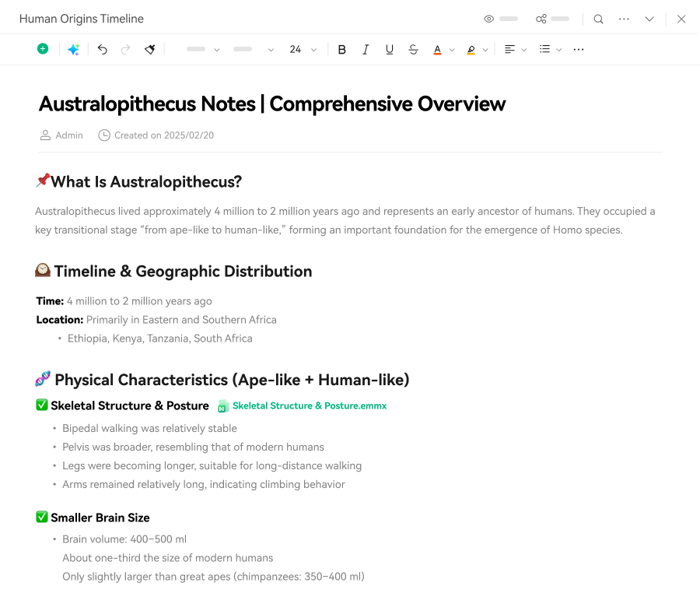Image resolution: width=700 pixels, height=593 pixels.
Task: Toggle underline formatting
Action: [x=390, y=50]
